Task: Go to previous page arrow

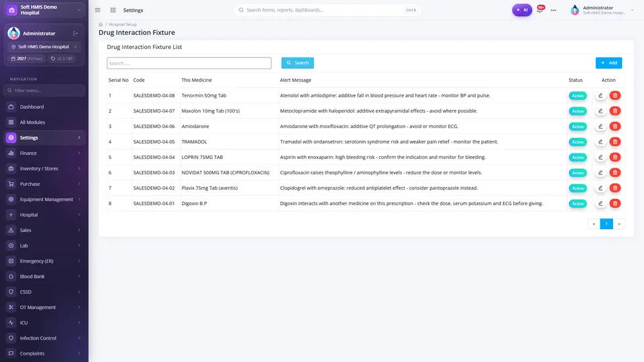Action: coord(594,224)
